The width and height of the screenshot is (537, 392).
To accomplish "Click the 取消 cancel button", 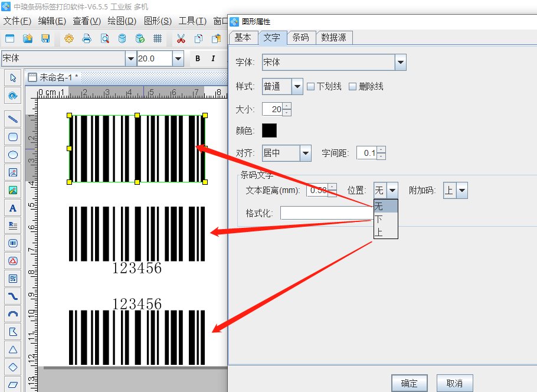I will click(454, 383).
